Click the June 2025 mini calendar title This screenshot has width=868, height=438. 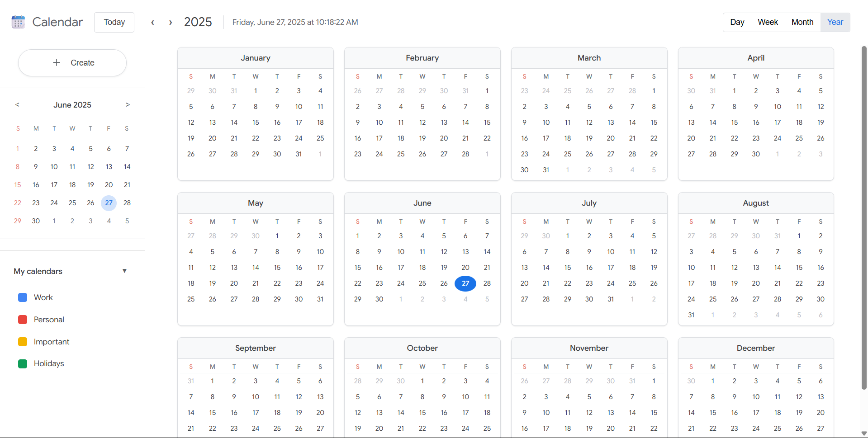tap(72, 105)
